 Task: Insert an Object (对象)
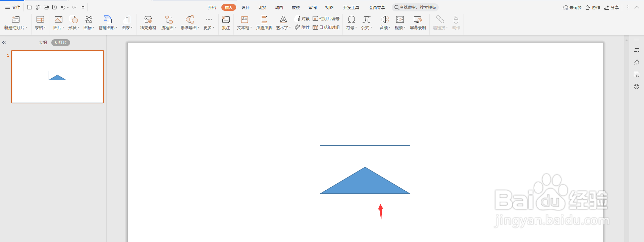[x=302, y=18]
